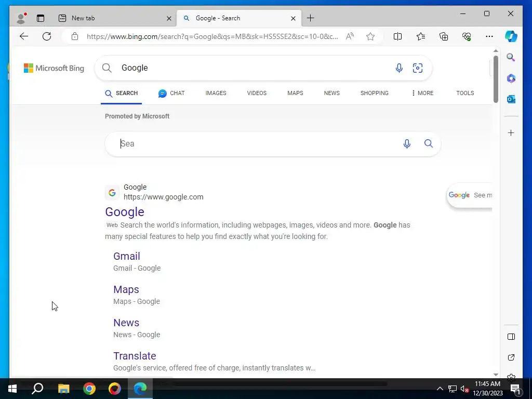
Task: Open search TOOLS
Action: 465,93
